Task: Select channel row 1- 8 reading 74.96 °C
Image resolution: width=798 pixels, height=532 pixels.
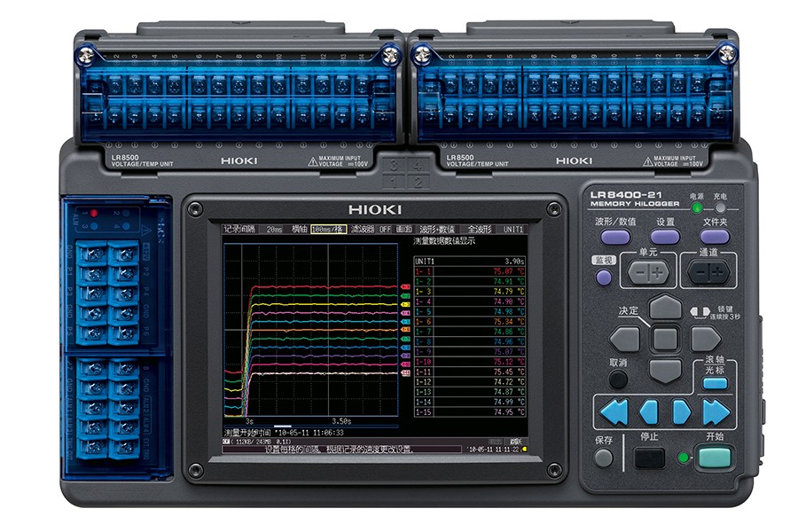Action: pyautogui.click(x=470, y=341)
